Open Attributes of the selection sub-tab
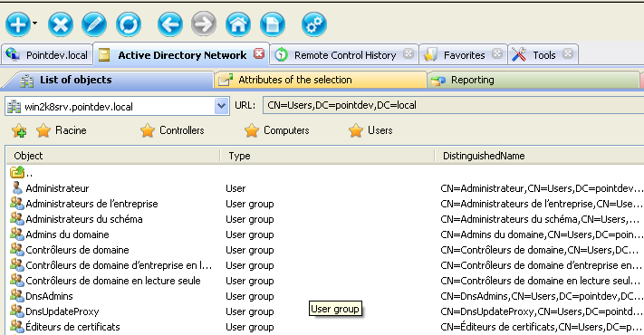Image resolution: width=644 pixels, height=335 pixels. point(321,80)
